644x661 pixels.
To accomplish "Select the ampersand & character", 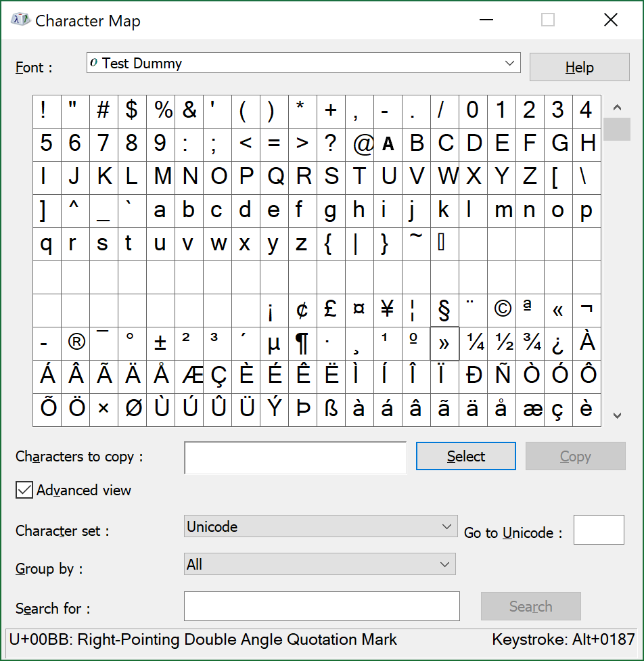I will pos(189,112).
